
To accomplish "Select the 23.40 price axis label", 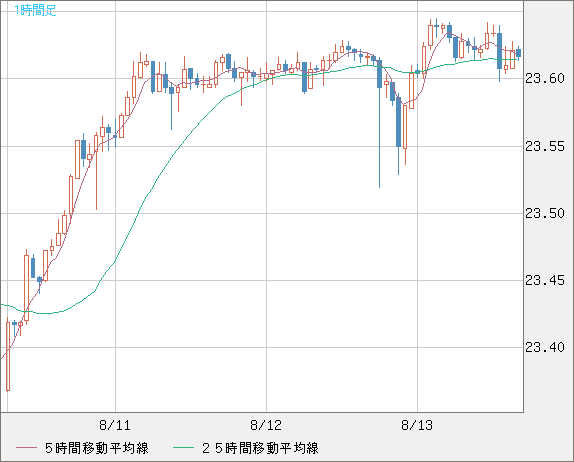I will coord(545,347).
